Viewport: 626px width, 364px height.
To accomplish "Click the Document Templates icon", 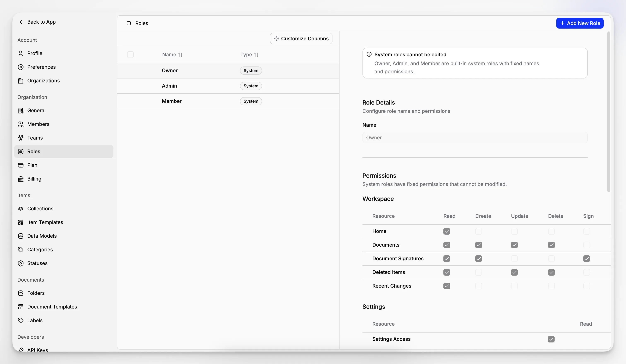I will [x=21, y=307].
